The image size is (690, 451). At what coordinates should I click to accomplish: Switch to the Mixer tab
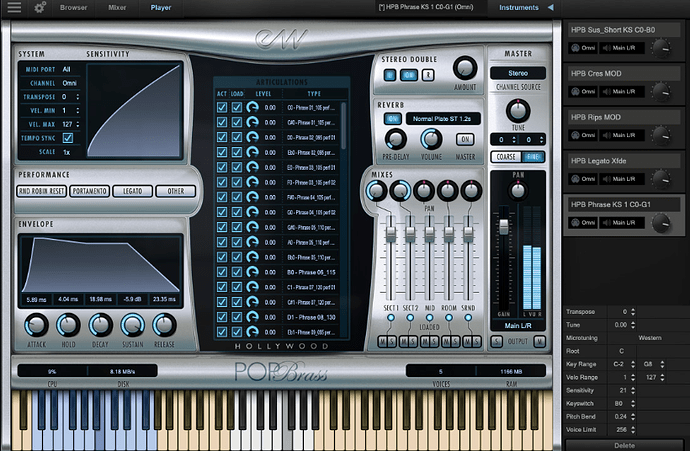117,7
